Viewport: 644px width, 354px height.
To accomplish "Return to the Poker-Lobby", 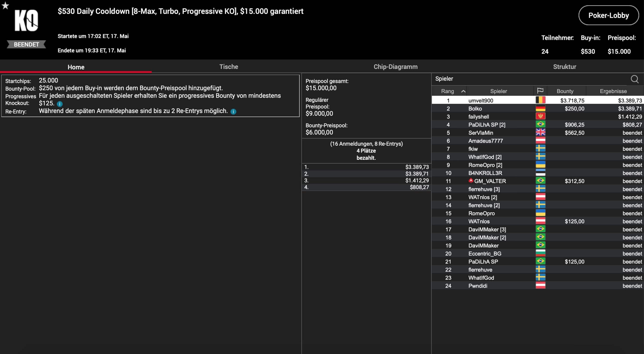I will click(608, 15).
